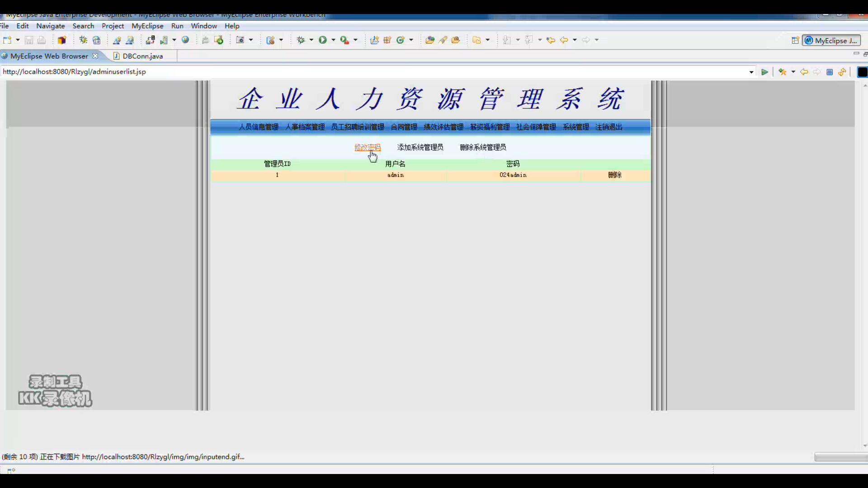This screenshot has height=488, width=868.
Task: Click the MyEclipse Java perspective button
Action: click(x=831, y=41)
